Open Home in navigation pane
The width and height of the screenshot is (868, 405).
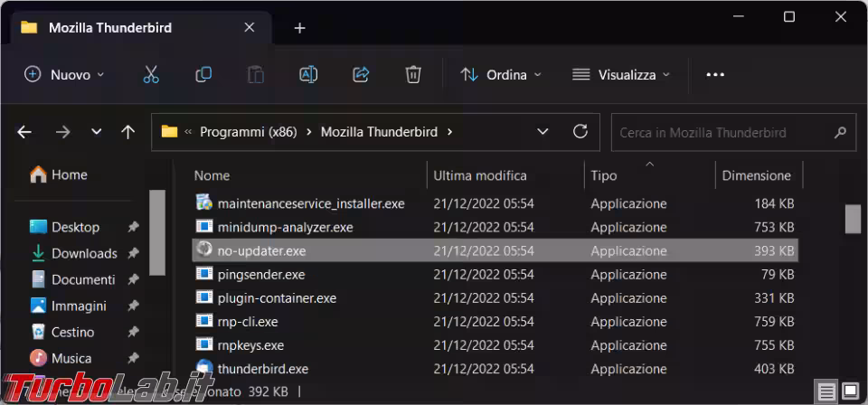tap(58, 174)
